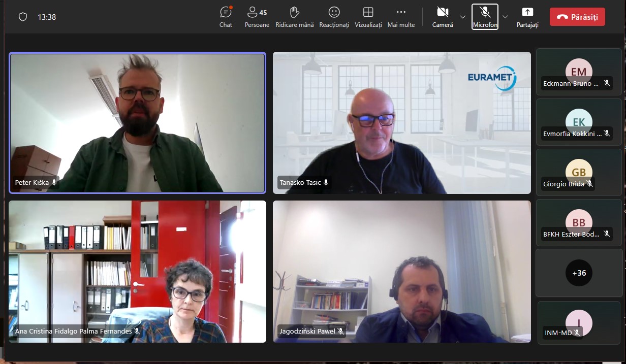
Task: Select Peter Kiška's video tile
Action: [x=137, y=123]
